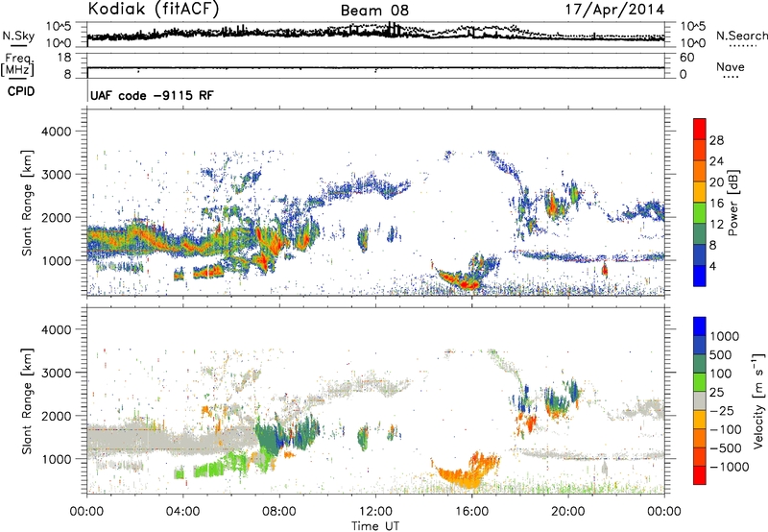
Task: Click the 'N.Sky' legend label
Action: point(18,36)
